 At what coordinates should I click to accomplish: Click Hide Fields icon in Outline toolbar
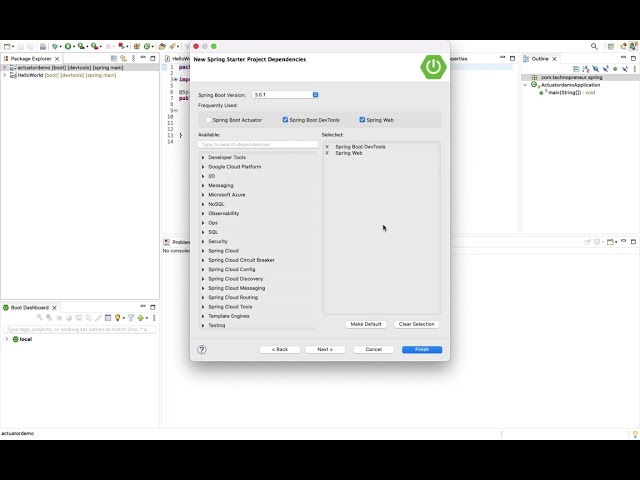(596, 69)
